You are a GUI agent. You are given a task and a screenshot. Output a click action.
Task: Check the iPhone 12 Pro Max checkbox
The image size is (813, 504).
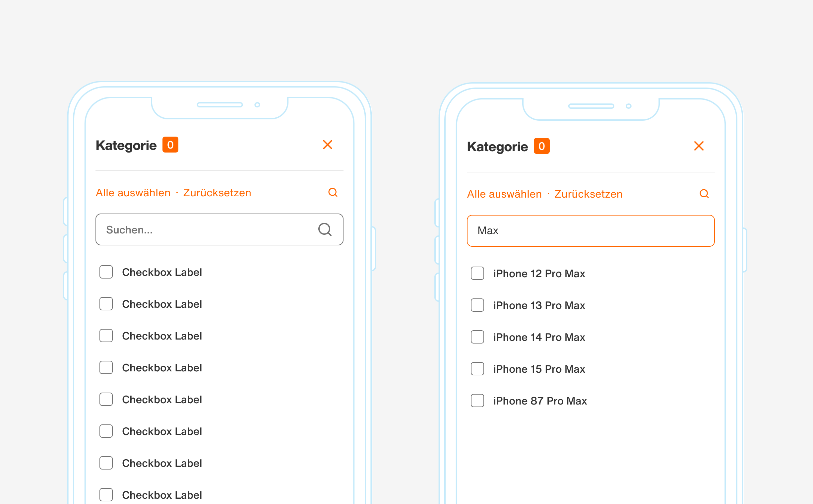(x=477, y=273)
